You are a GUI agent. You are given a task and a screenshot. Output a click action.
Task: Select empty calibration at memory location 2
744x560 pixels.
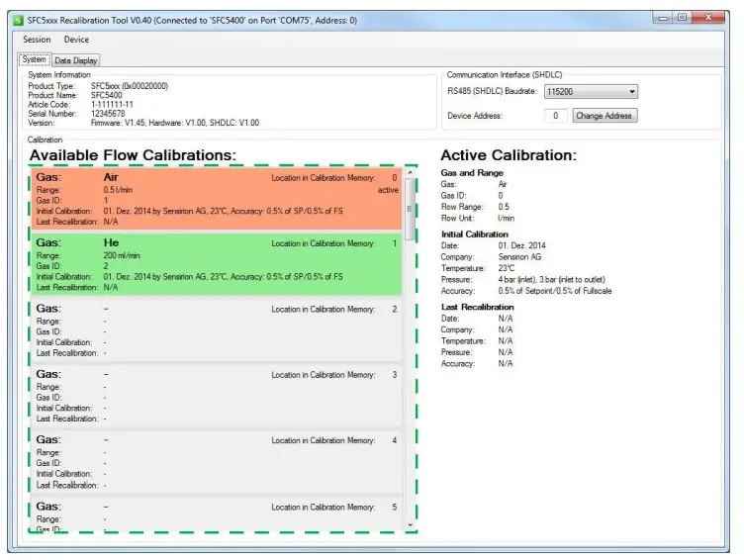point(217,329)
